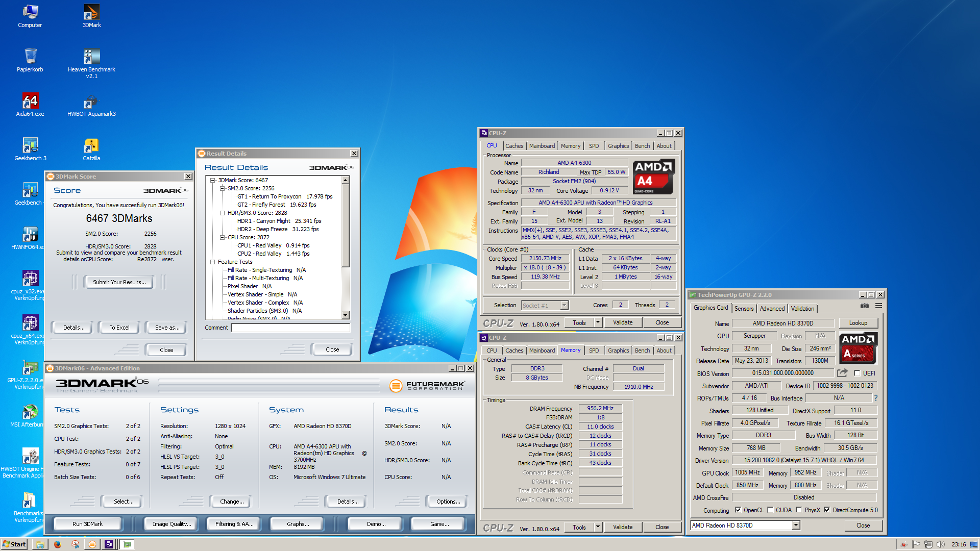
Task: Select the Papierkorb recycle bin icon
Action: point(30,60)
